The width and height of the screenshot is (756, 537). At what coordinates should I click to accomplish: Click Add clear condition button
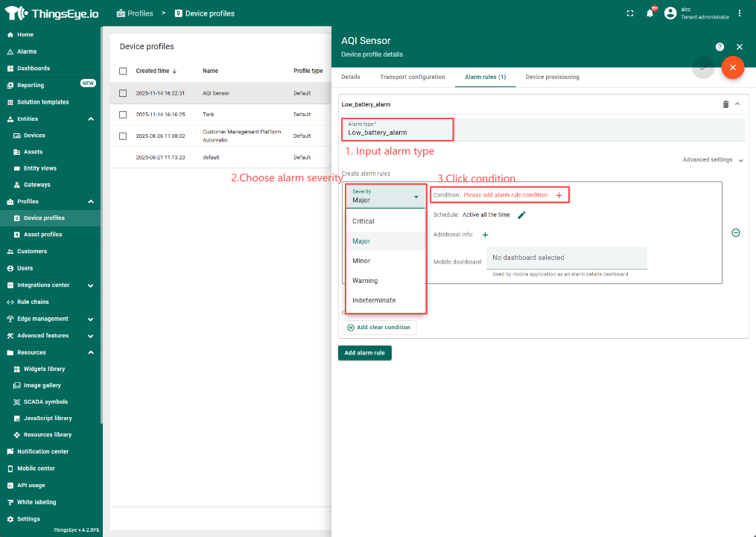tap(379, 328)
